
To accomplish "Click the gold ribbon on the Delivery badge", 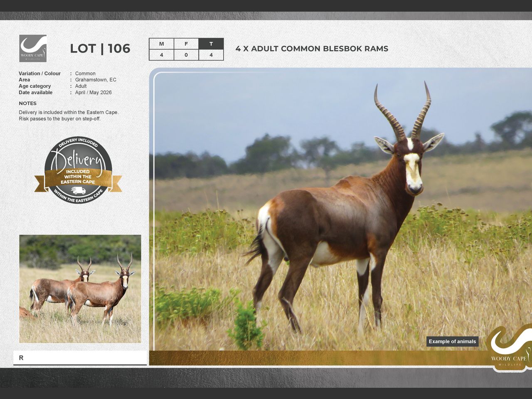I will tap(78, 177).
